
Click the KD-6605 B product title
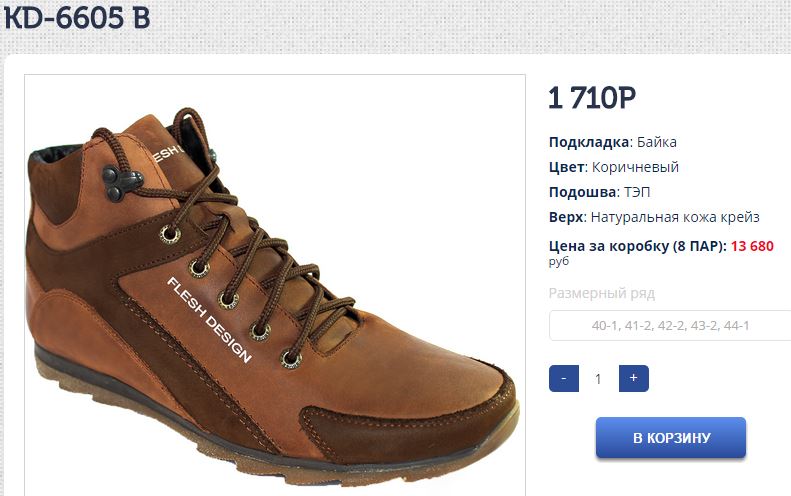click(77, 18)
